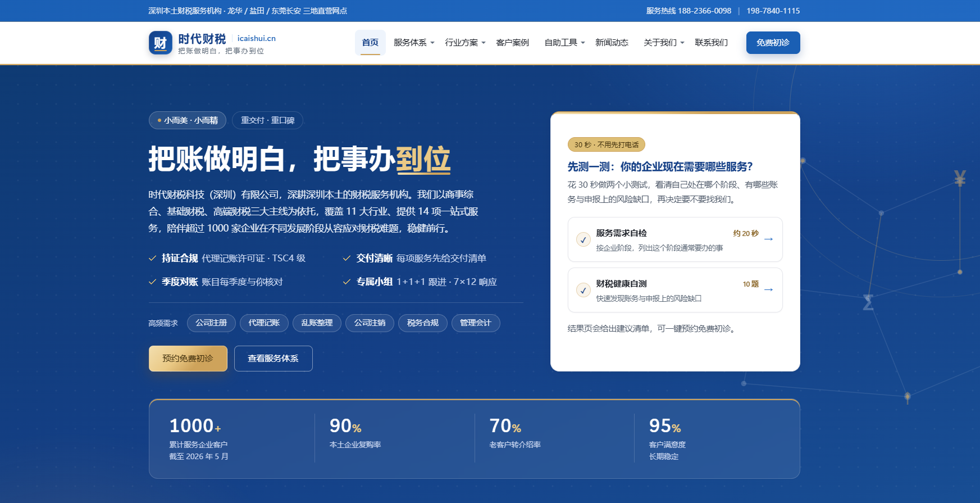Click 70% 老客户转介绍率 statistic

point(515,433)
